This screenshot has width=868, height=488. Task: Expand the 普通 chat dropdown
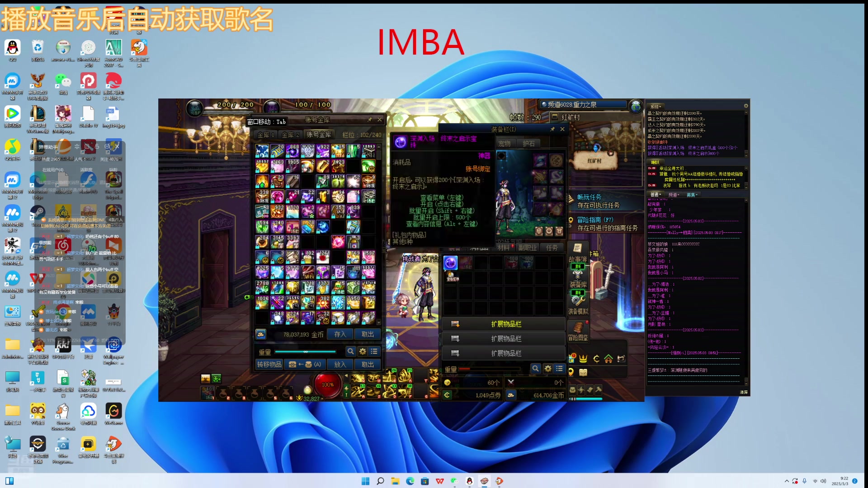(656, 195)
